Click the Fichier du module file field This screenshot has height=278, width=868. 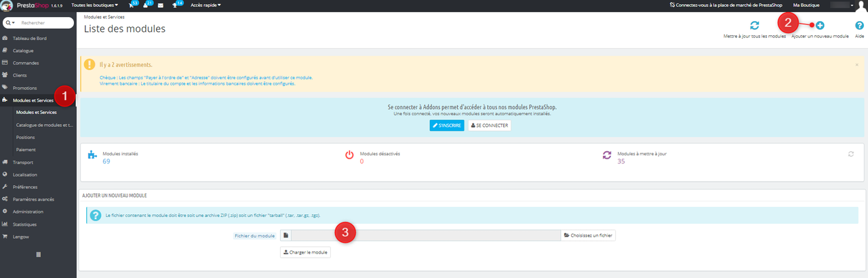425,235
